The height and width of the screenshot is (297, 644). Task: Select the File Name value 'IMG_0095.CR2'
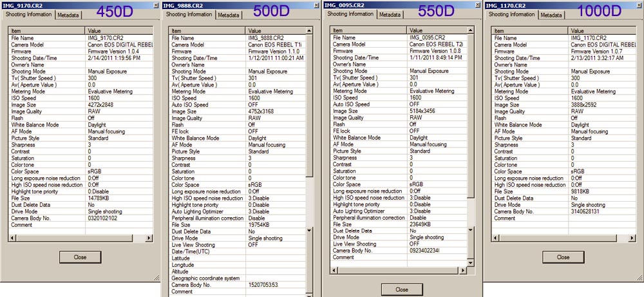click(428, 37)
